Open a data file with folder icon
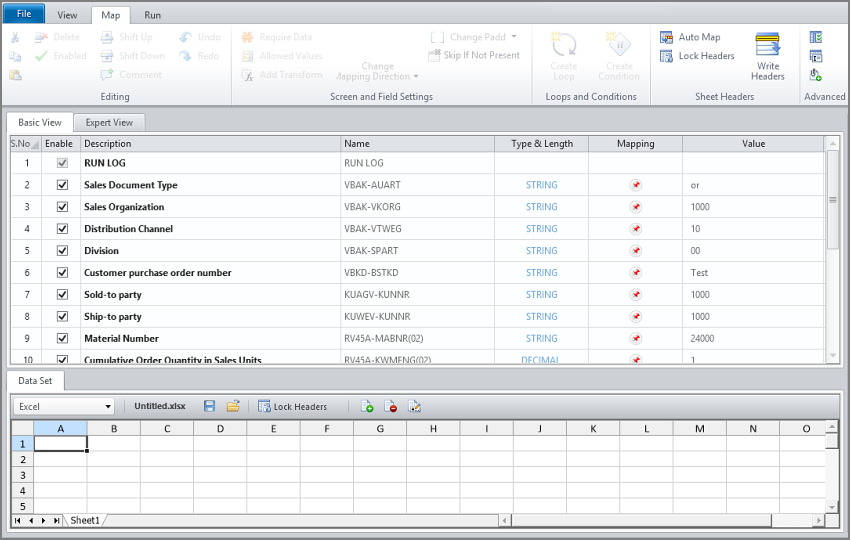Image resolution: width=850 pixels, height=540 pixels. tap(233, 407)
